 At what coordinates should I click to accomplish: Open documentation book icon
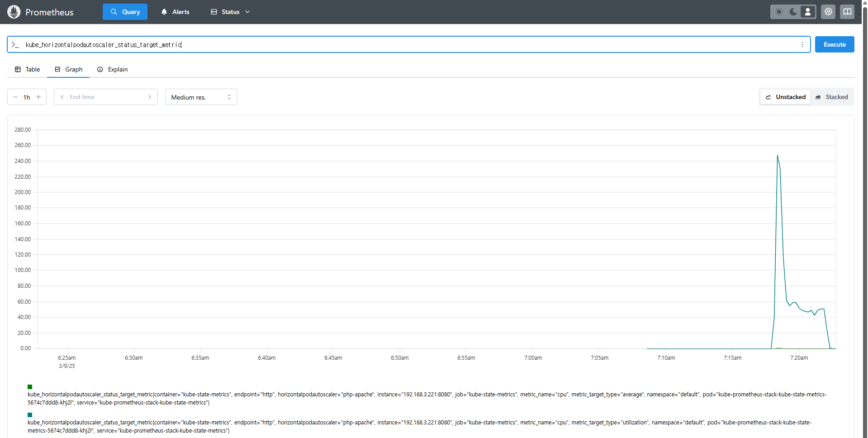point(847,12)
